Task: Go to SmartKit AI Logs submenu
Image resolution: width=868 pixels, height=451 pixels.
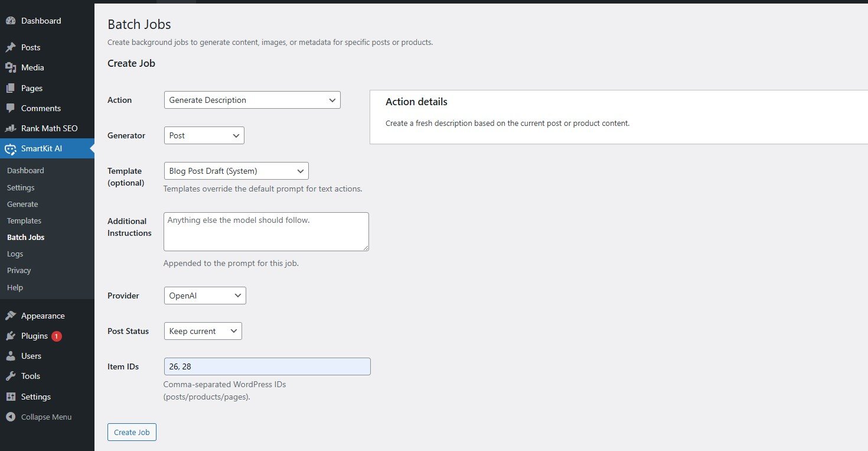Action: pyautogui.click(x=15, y=254)
